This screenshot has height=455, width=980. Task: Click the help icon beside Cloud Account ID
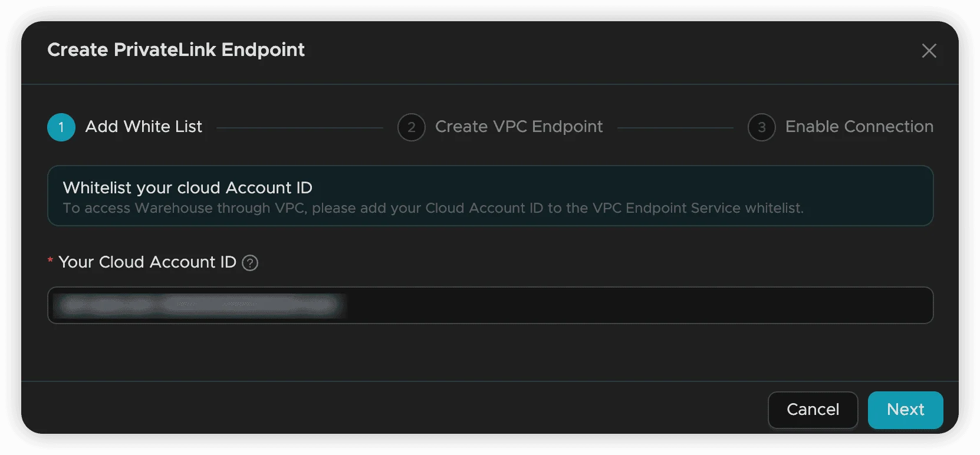tap(250, 263)
